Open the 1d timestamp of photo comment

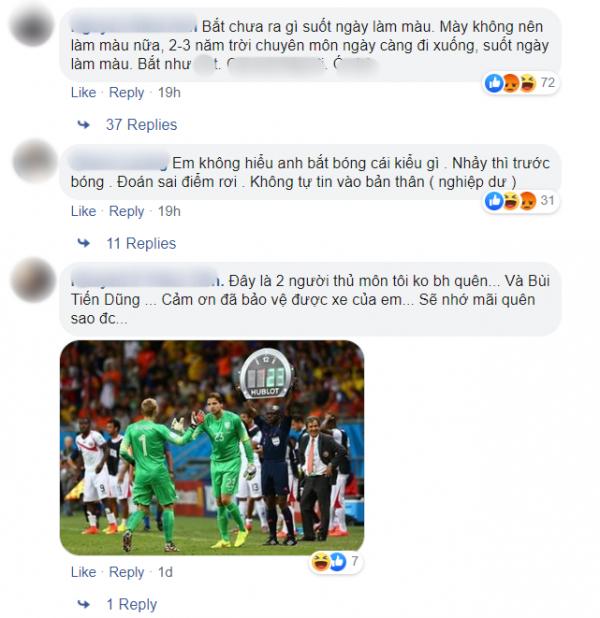166,572
